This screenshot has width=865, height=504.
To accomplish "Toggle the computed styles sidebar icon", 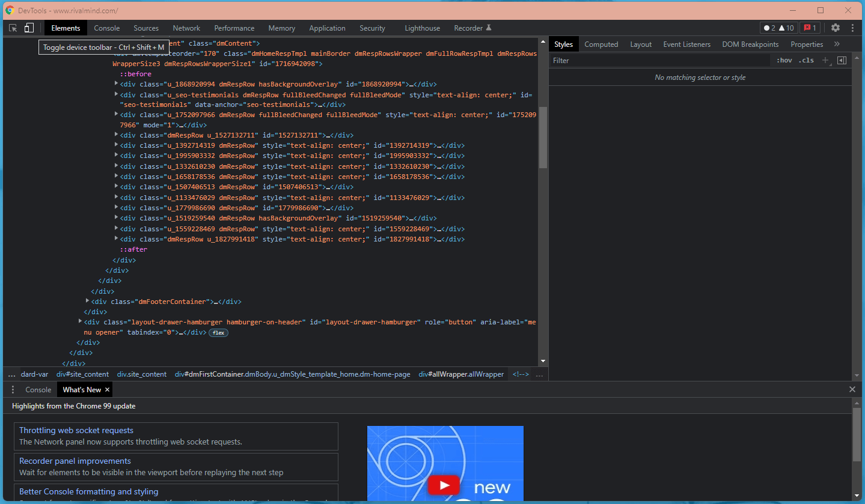I will click(842, 60).
